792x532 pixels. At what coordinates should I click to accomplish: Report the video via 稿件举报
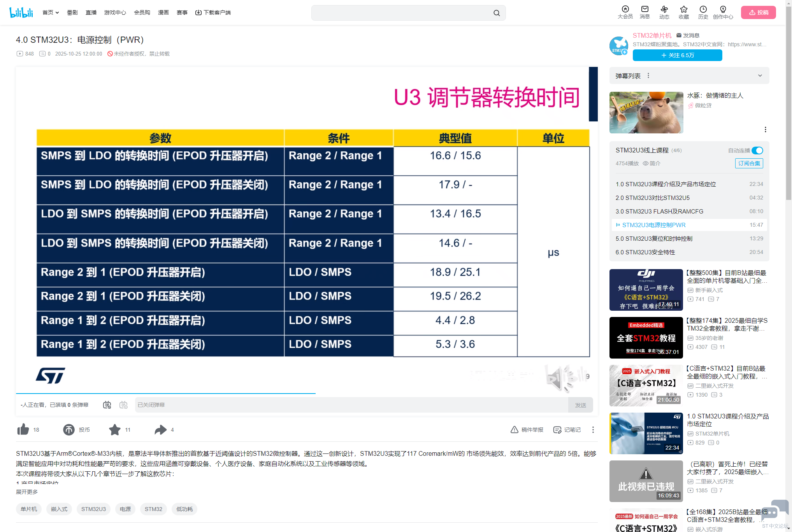coord(527,430)
